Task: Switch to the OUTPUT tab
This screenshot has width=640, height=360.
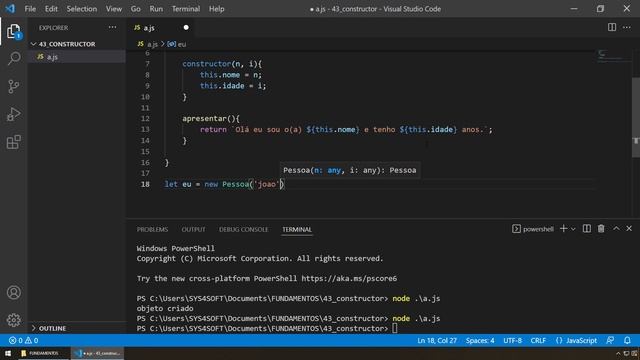Action: pos(193,229)
